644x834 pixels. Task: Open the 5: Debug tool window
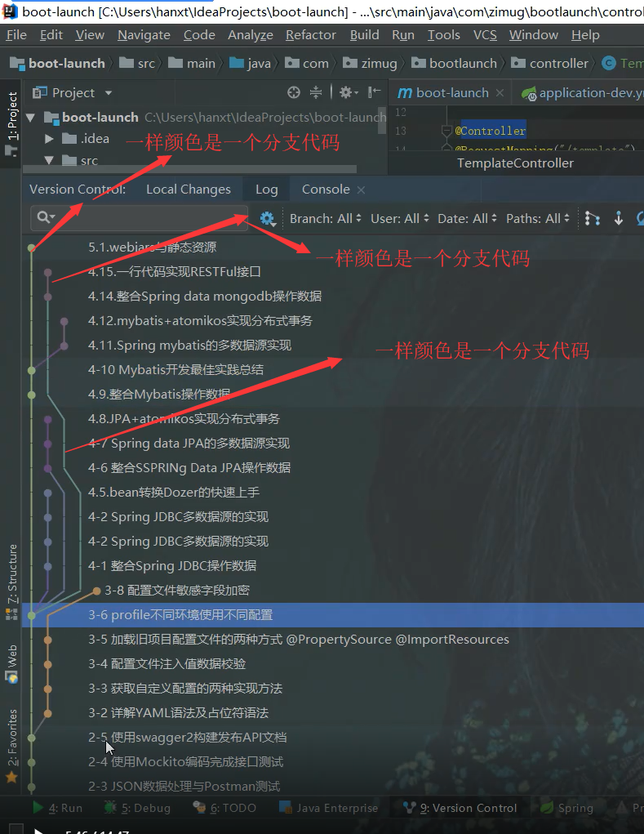tap(138, 808)
